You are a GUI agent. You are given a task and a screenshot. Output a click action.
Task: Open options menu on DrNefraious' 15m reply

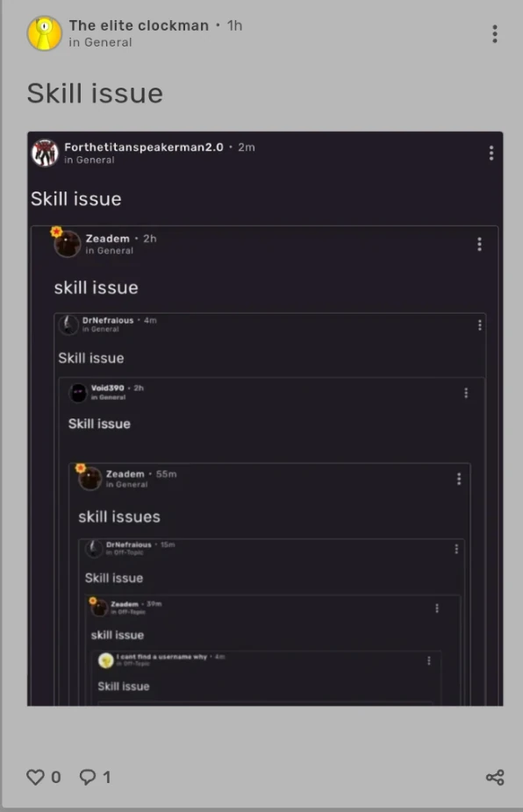[455, 548]
